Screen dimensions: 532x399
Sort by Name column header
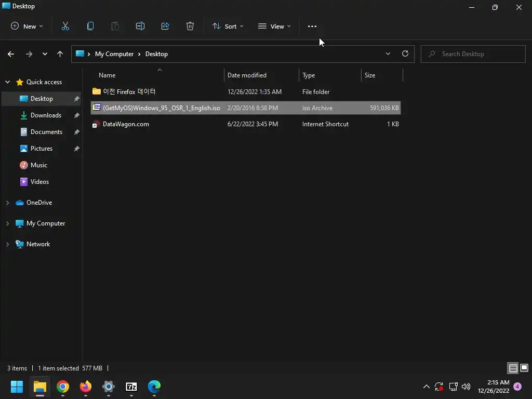(x=107, y=75)
